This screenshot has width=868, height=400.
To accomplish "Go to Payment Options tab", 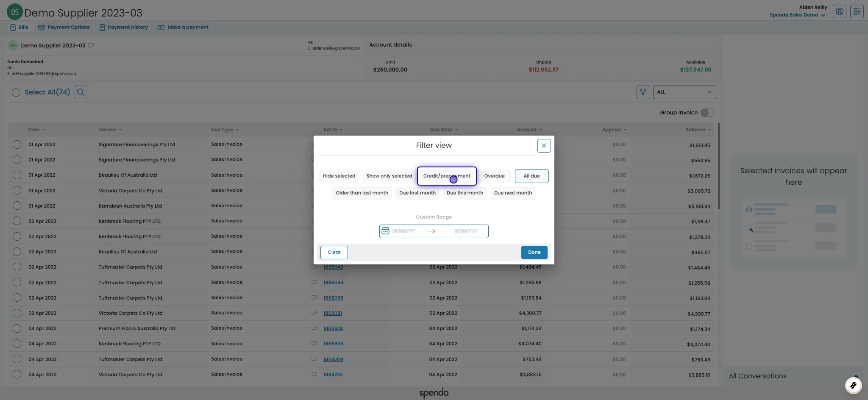I will pyautogui.click(x=64, y=27).
